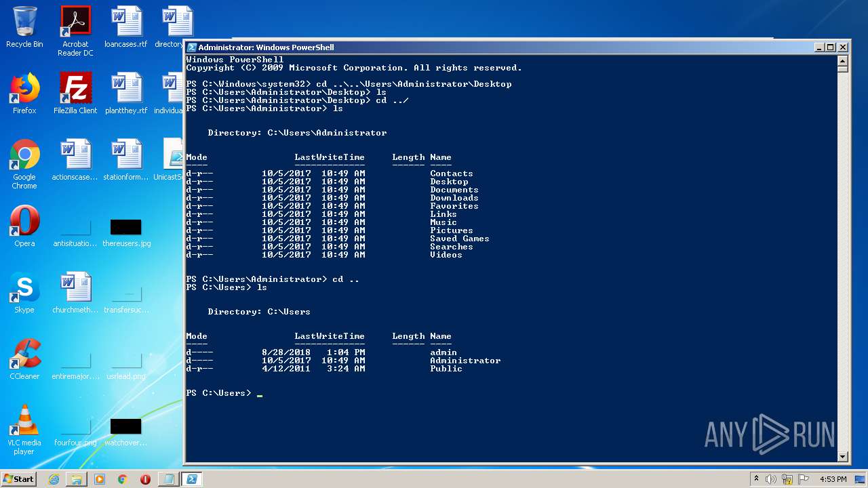The width and height of the screenshot is (868, 488).
Task: Click PowerShell taskbar button
Action: 192,479
